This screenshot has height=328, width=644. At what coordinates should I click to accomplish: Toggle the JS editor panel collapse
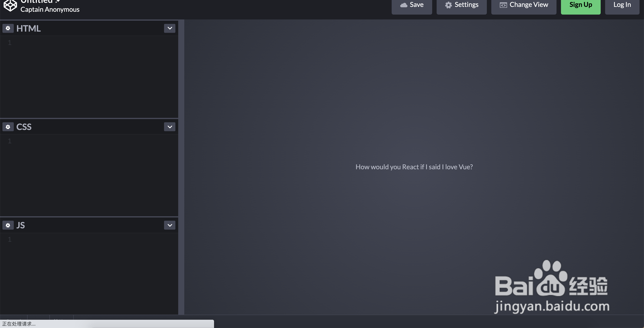pyautogui.click(x=170, y=225)
